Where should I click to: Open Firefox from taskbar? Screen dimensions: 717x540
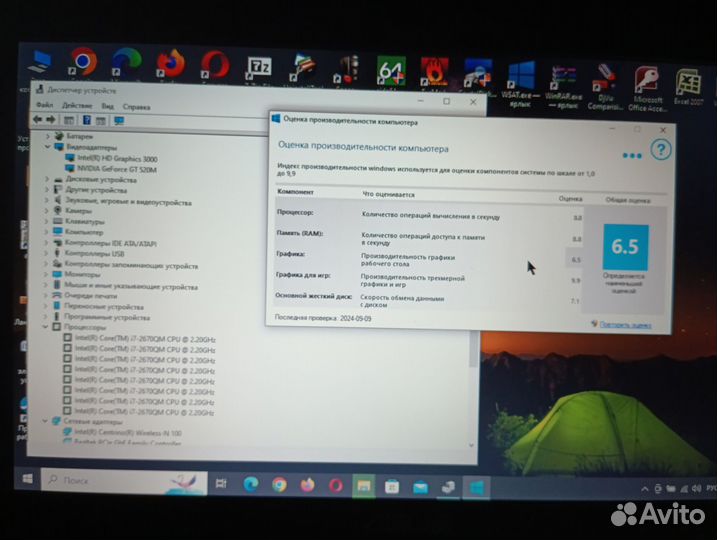[307, 485]
